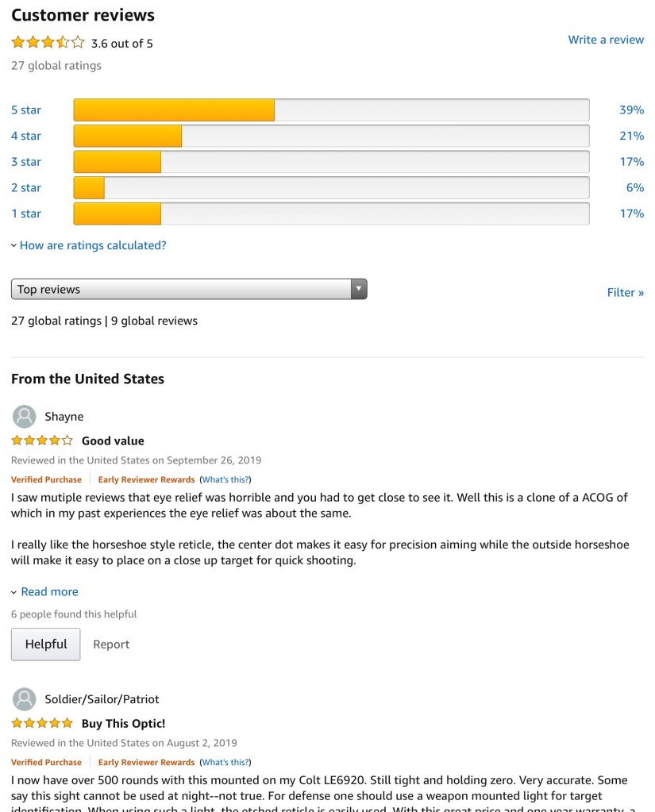Click the four-star rating on Shayne's review
The image size is (655, 812).
(42, 441)
